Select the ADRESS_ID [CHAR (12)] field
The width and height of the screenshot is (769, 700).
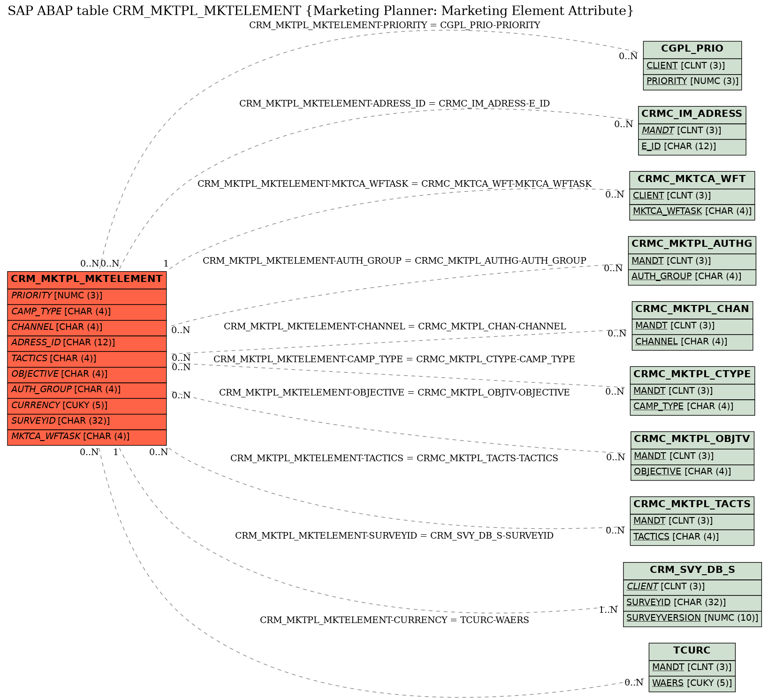pyautogui.click(x=87, y=343)
